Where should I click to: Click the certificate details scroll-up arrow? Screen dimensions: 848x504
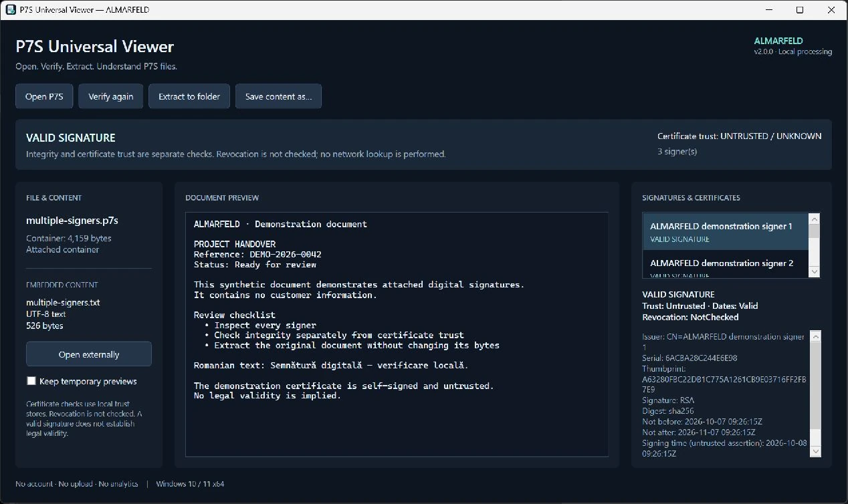click(x=815, y=336)
